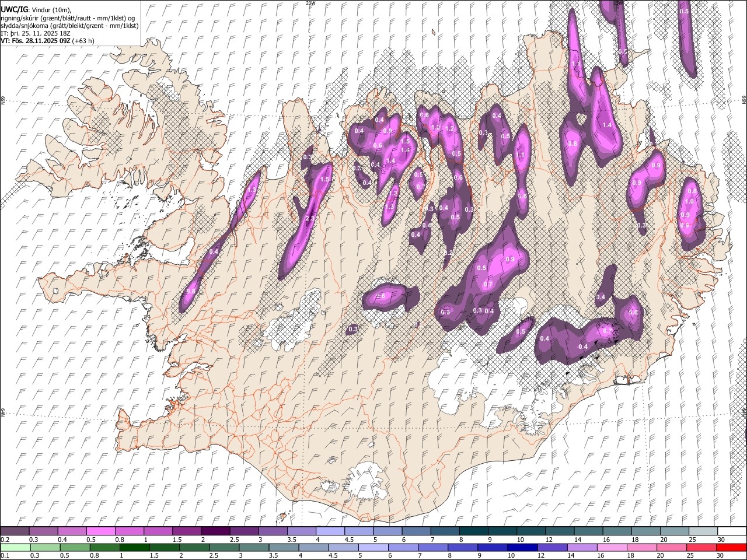The width and height of the screenshot is (747, 560).
Task: Click the bright red bottom legend swatch at 30
Action: [731, 547]
